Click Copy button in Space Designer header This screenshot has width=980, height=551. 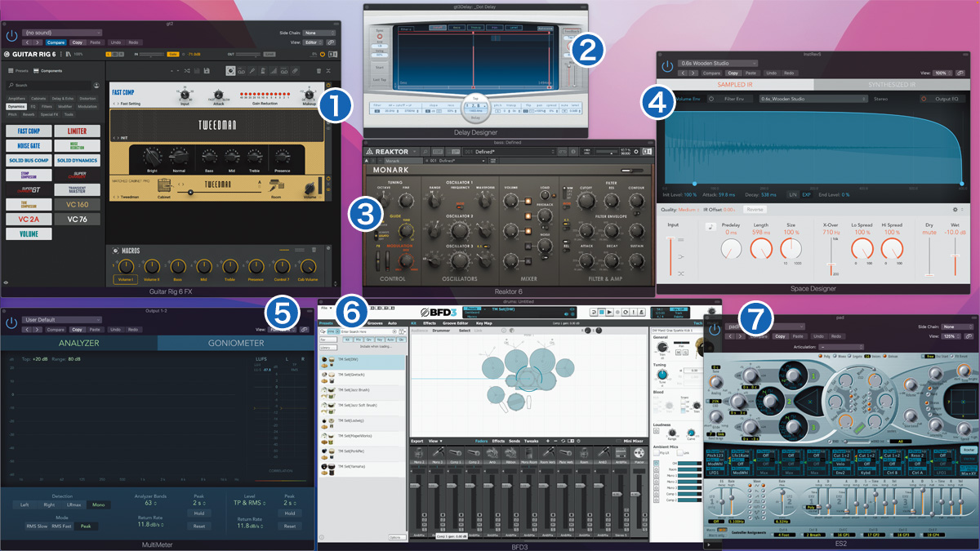[733, 73]
